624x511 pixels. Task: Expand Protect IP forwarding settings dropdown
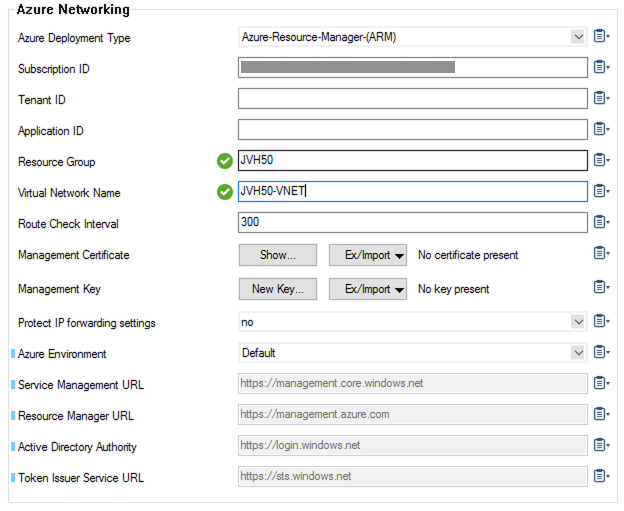pyautogui.click(x=578, y=322)
